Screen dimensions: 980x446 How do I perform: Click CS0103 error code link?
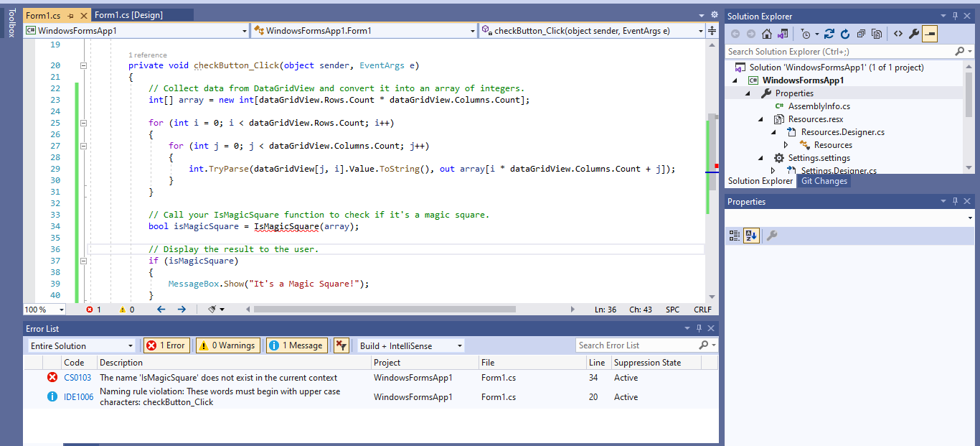pos(77,378)
